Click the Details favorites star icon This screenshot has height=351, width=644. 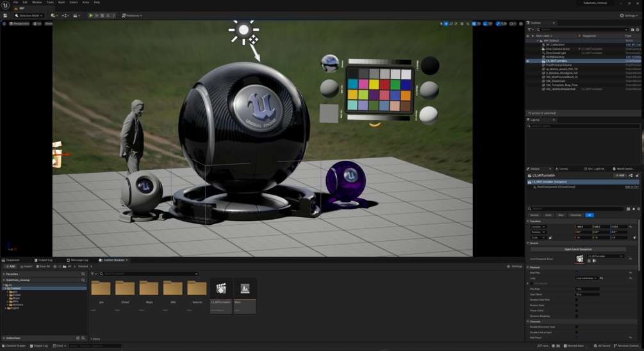(634, 209)
